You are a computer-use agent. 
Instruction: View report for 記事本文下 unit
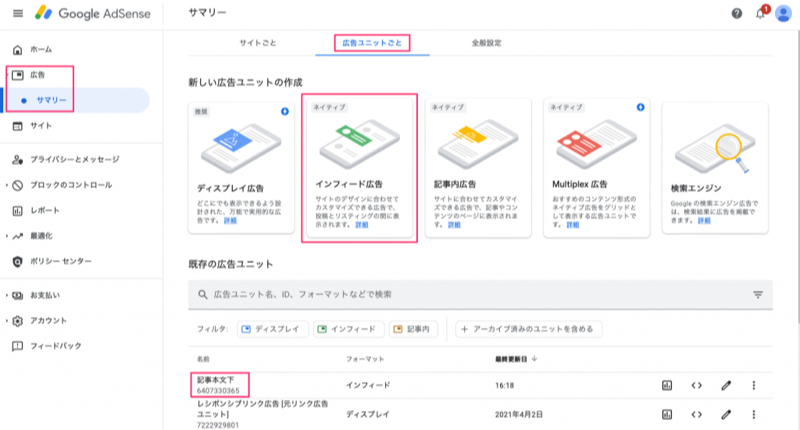click(667, 385)
